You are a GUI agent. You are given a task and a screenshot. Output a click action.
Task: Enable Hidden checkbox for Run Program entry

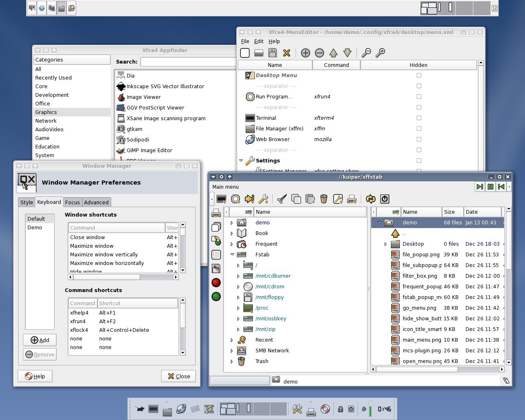pos(419,97)
